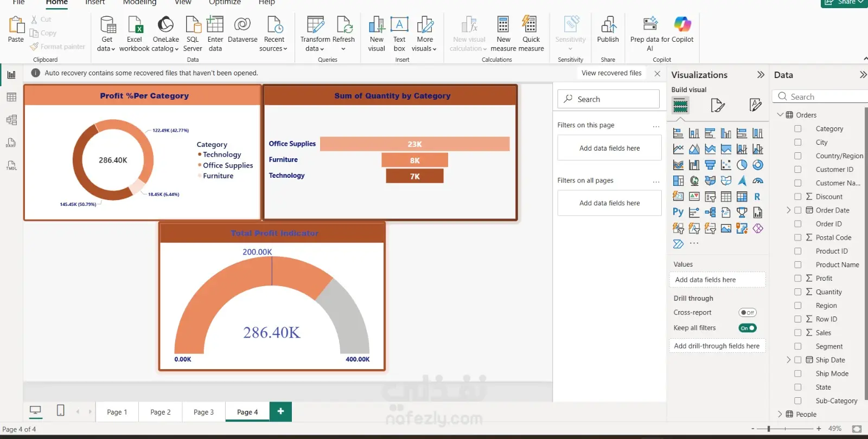Adjust the zoom slider in status bar
868x439 pixels.
click(x=769, y=429)
